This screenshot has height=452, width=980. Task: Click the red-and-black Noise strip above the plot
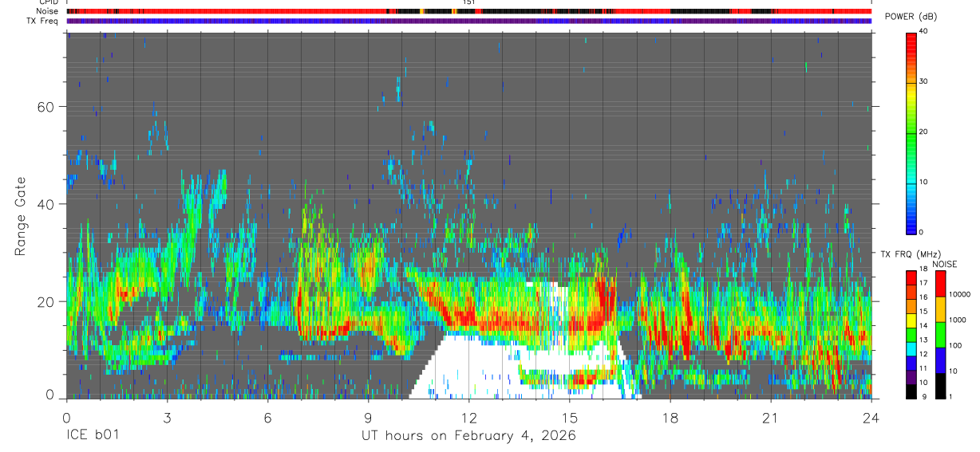coord(468,11)
